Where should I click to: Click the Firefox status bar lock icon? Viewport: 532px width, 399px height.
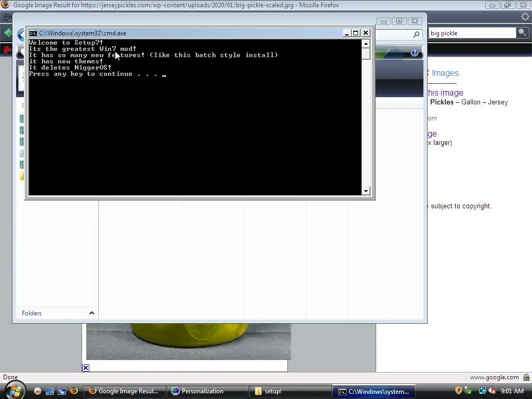[x=526, y=377]
